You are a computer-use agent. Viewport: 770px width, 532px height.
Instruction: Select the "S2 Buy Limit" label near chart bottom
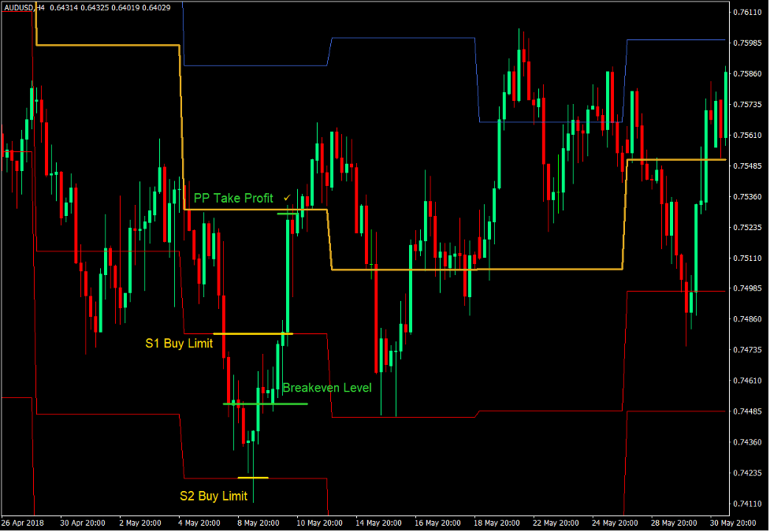click(x=214, y=496)
